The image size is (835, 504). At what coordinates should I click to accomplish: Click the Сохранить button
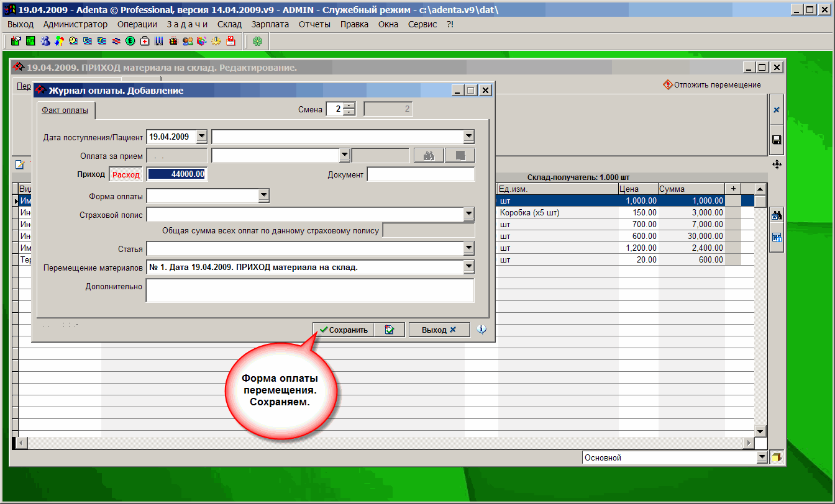point(344,330)
